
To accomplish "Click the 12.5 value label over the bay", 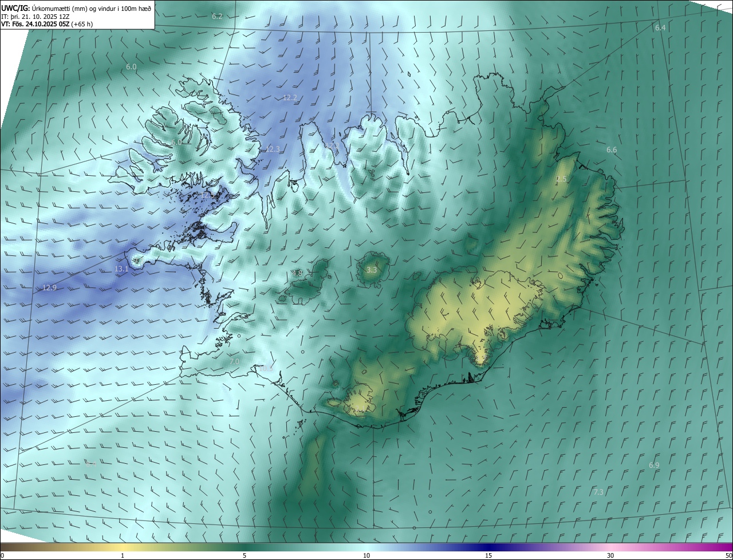I will pyautogui.click(x=207, y=195).
